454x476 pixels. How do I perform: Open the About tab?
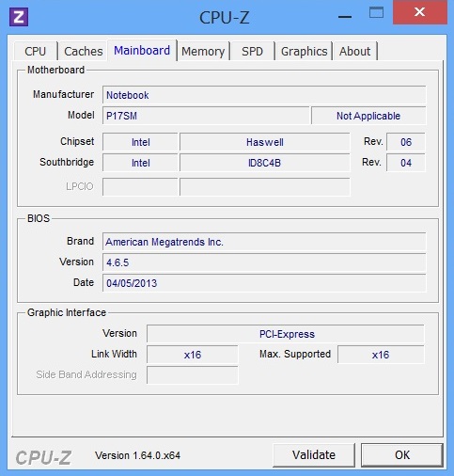354,51
